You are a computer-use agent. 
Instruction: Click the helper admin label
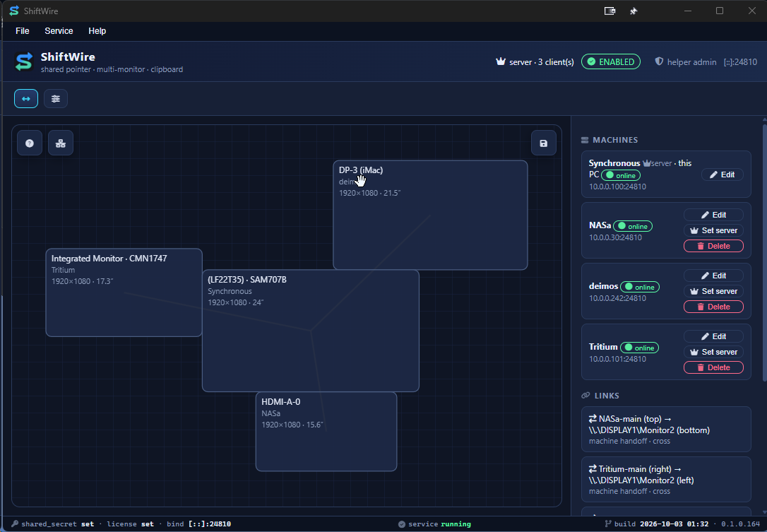tap(691, 62)
